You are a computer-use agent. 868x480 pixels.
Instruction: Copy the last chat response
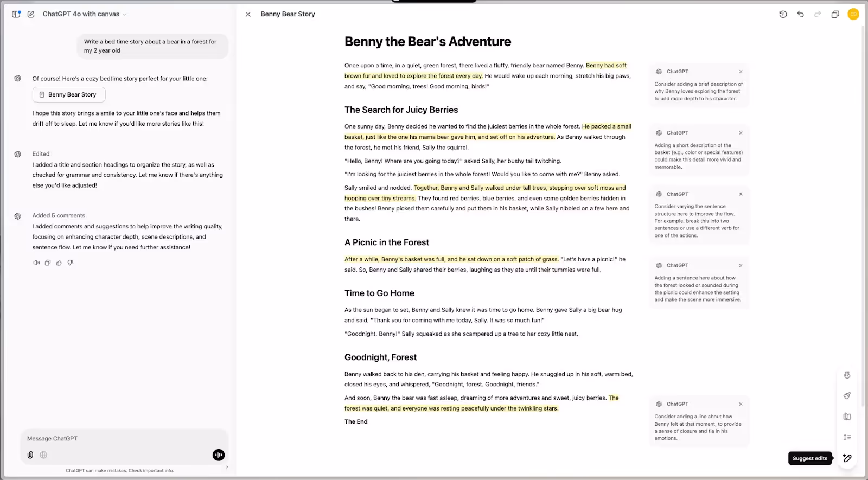coord(48,263)
